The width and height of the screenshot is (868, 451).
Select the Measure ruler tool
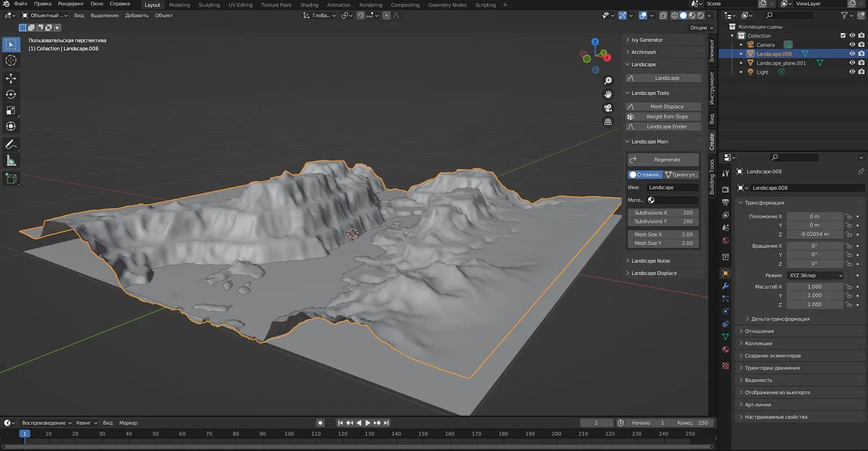point(11,161)
